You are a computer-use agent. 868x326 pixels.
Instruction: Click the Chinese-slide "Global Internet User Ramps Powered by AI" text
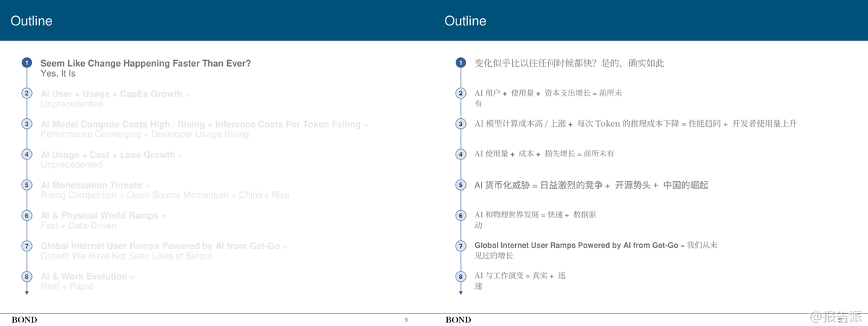click(x=576, y=246)
